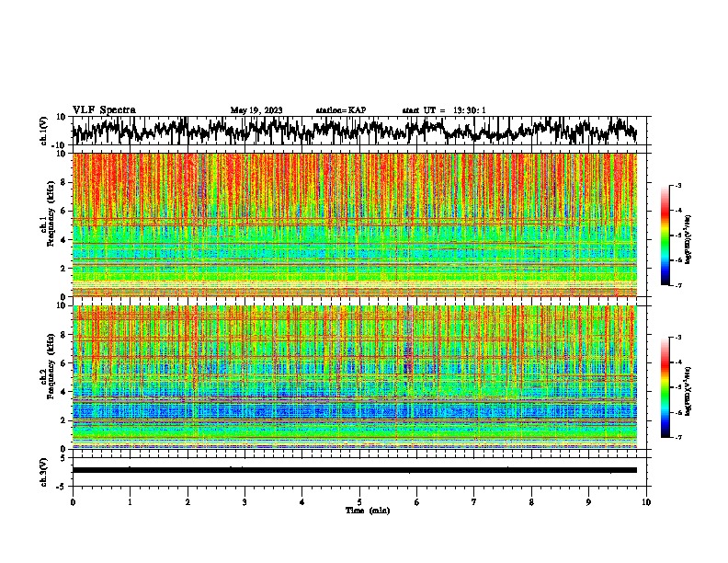
Task: Click the "ch.3(V)" axis label
Action: click(x=44, y=472)
